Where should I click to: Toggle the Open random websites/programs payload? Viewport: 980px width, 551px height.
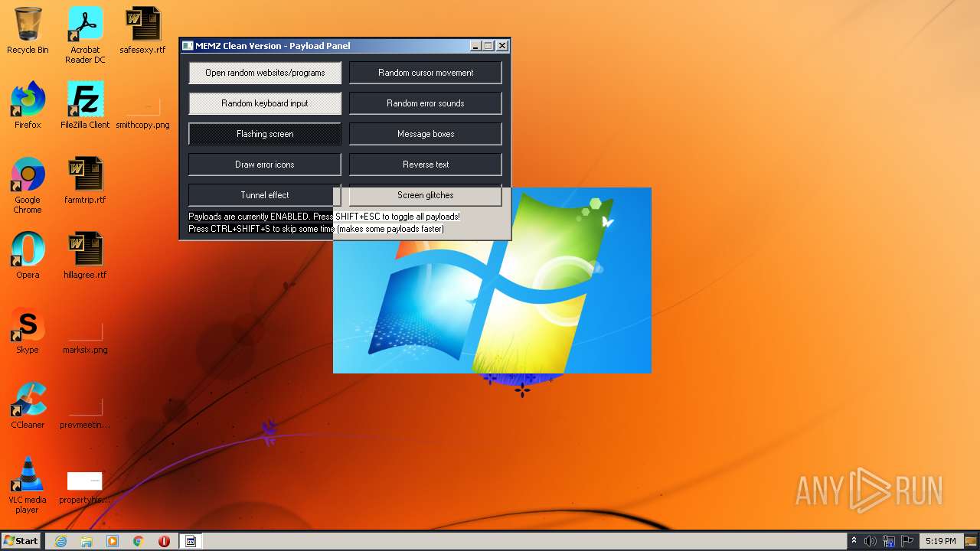click(265, 73)
